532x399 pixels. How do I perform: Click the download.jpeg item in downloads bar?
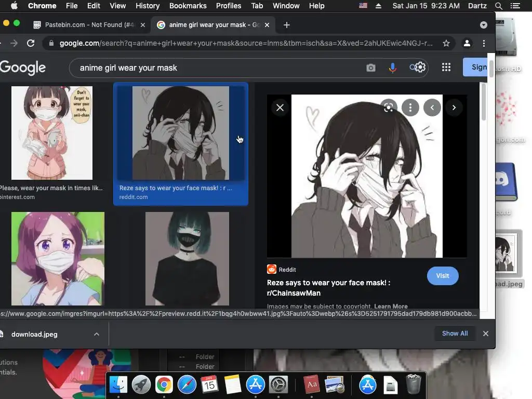[34, 334]
